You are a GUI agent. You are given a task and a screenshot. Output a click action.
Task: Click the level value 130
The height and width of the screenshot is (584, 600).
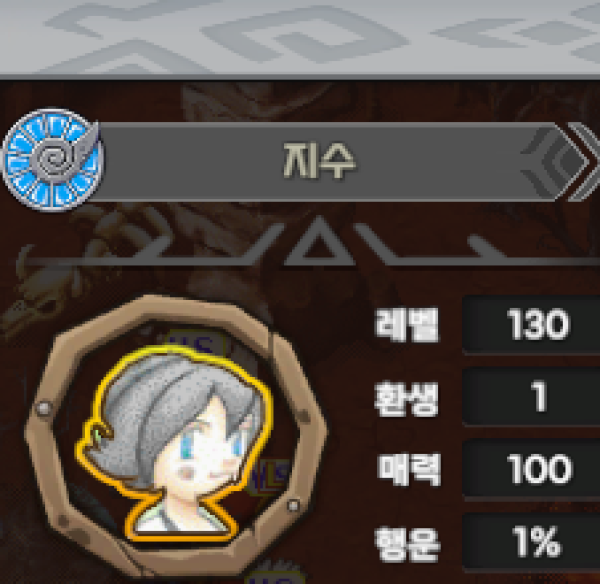pyautogui.click(x=537, y=325)
